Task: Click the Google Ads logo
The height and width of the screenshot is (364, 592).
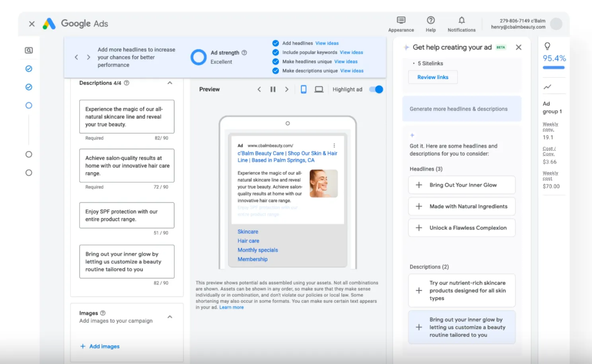Action: coord(76,24)
